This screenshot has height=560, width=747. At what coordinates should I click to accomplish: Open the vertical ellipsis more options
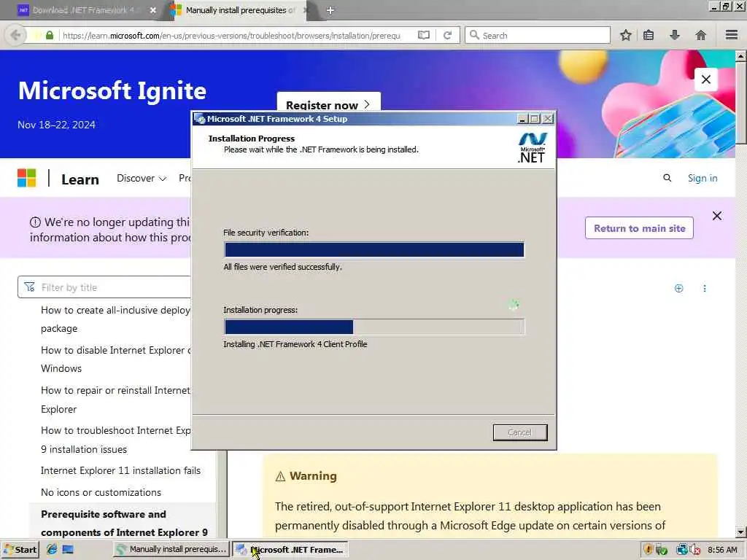click(705, 288)
